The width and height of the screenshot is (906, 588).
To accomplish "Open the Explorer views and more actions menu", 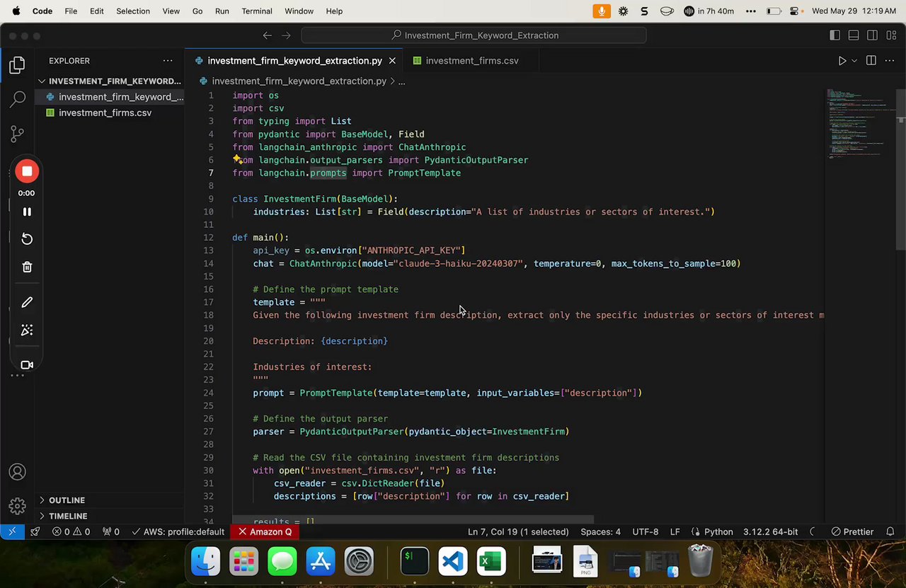I will 168,61.
